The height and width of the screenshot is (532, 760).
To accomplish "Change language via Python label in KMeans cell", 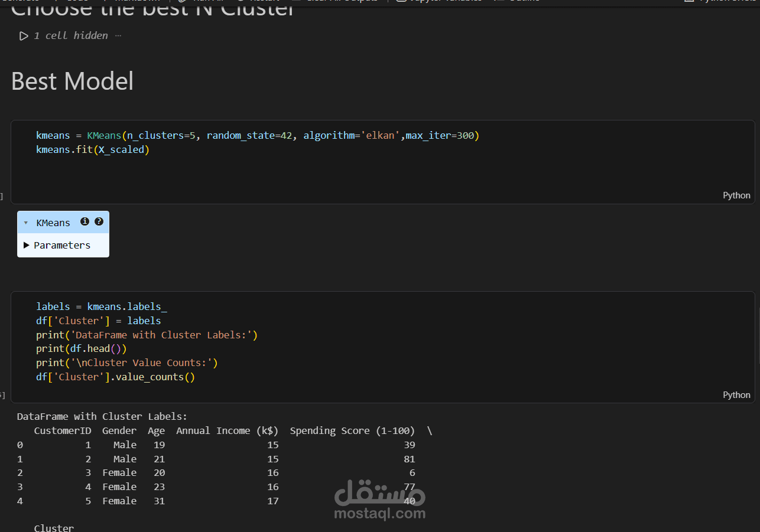I will (x=736, y=195).
